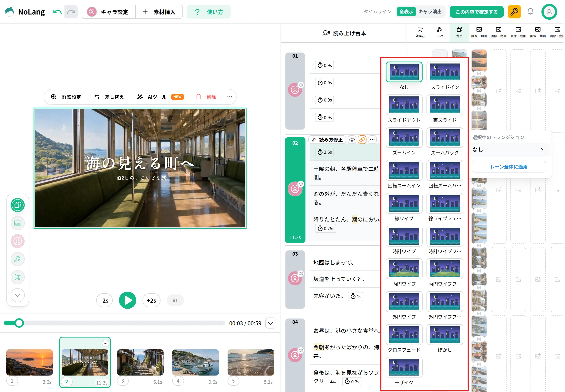This screenshot has height=392, width=565.
Task: Click レーン全体に適用 button
Action: [508, 167]
